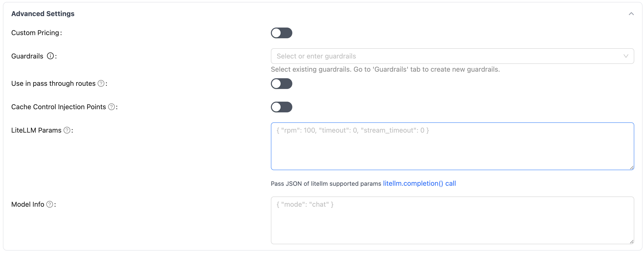Click the dropdown arrow in guardrails field
This screenshot has height=254, width=644.
[626, 56]
